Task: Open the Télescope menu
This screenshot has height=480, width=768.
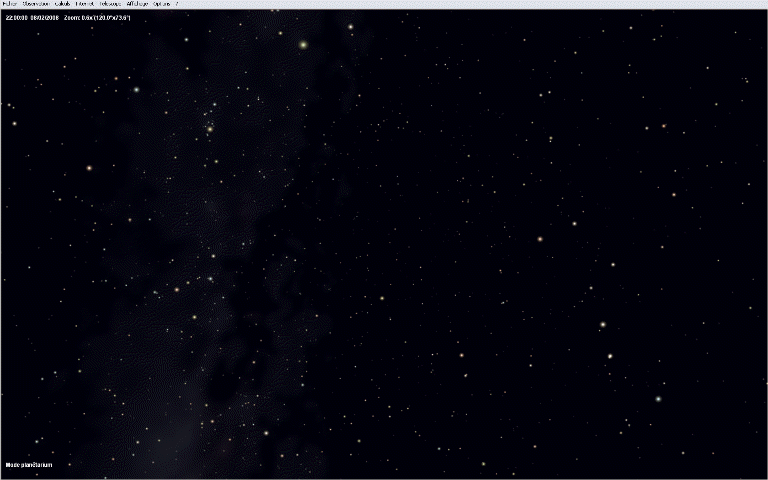Action: 110,4
